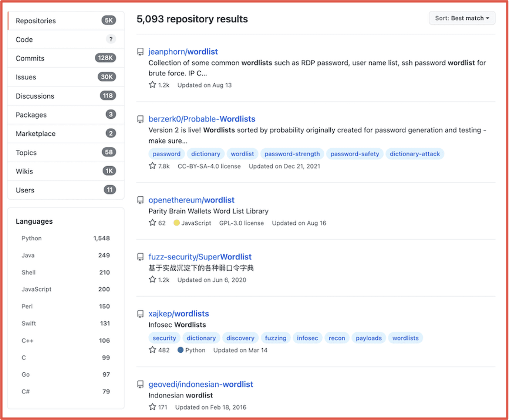Select the Wikis search category
The image size is (509, 420).
click(66, 172)
